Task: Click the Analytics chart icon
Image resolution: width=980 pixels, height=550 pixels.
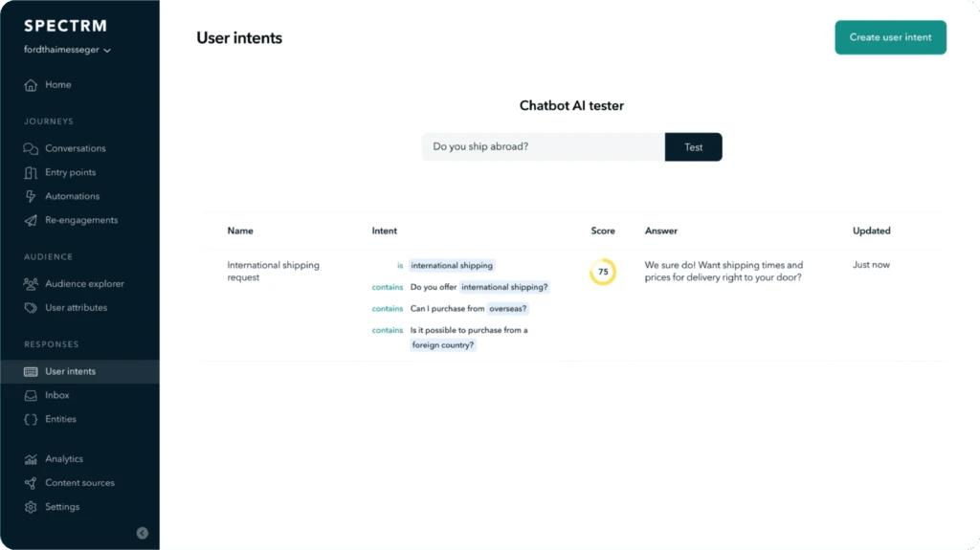Action: coord(31,459)
